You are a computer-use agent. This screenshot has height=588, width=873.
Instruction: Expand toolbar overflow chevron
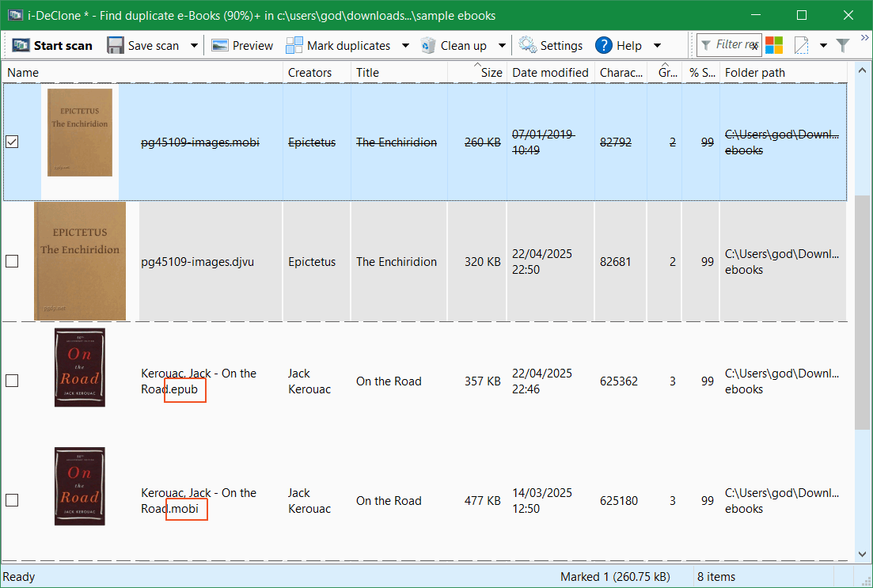pos(864,37)
